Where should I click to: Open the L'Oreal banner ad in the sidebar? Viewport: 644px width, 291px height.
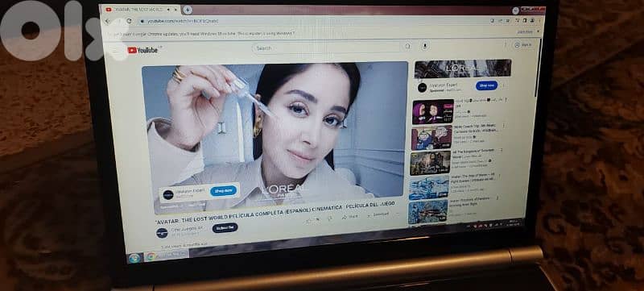[463, 69]
